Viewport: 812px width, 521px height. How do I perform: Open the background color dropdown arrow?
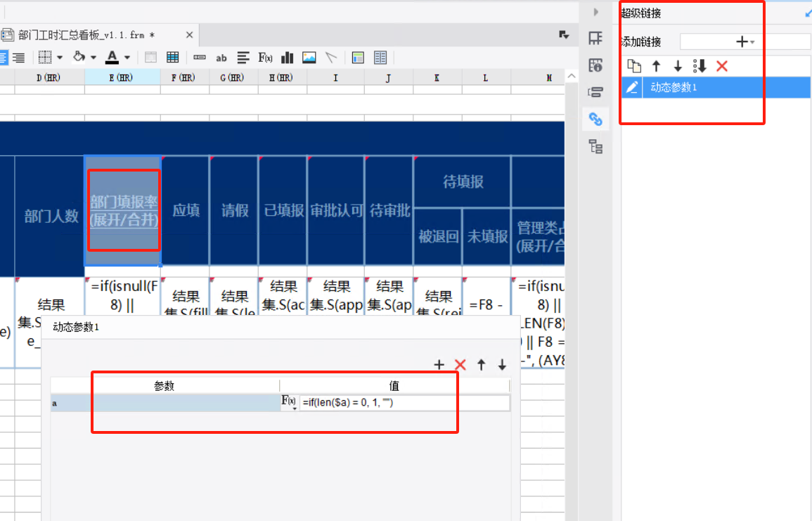[x=94, y=58]
